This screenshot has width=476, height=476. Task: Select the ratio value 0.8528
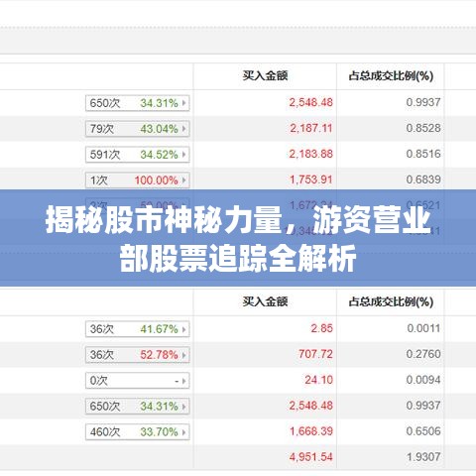[423, 128]
